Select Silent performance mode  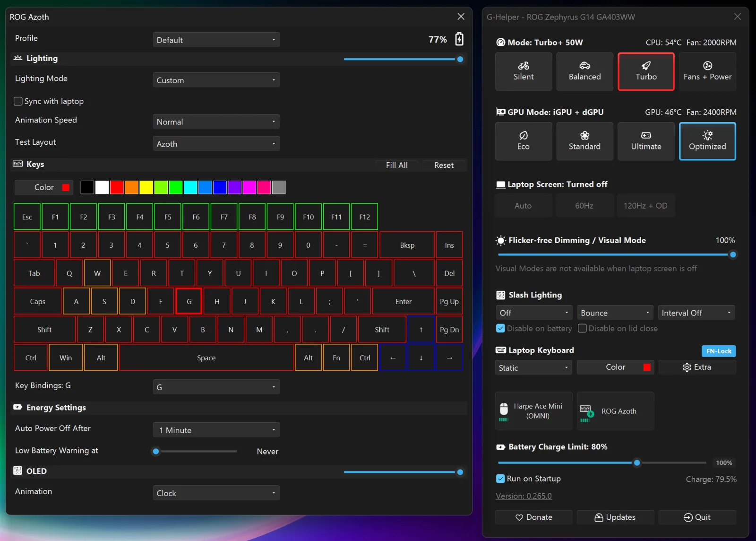[x=524, y=71]
